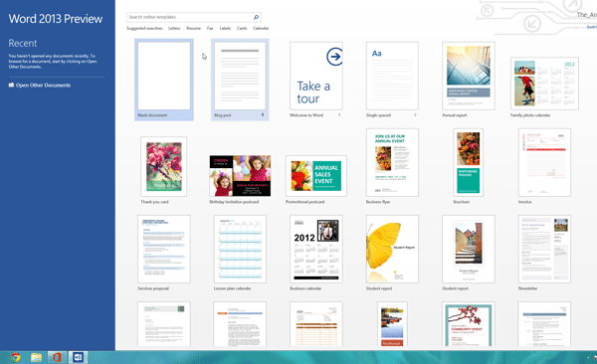597x364 pixels.
Task: Click the search magnifier icon for online templates
Action: (256, 17)
